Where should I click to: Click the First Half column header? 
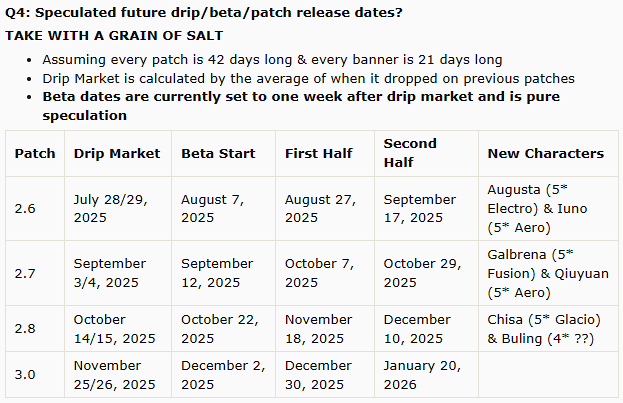point(325,153)
